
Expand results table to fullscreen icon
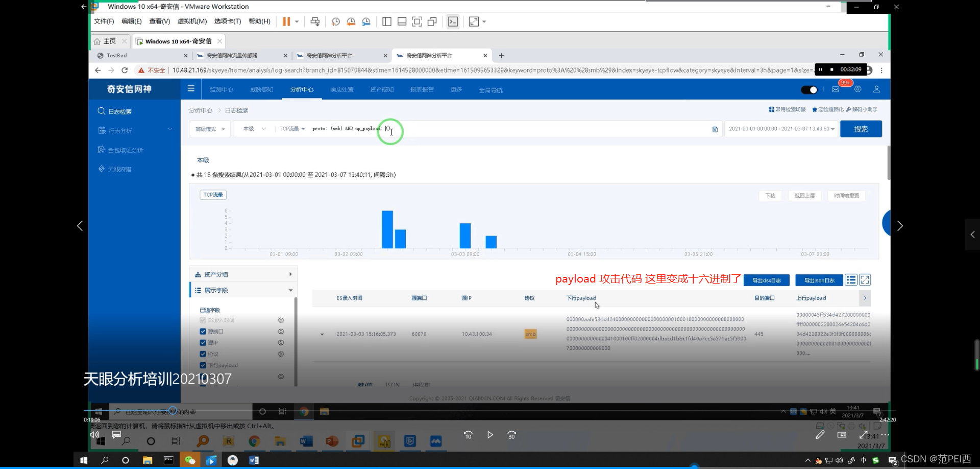(x=865, y=280)
